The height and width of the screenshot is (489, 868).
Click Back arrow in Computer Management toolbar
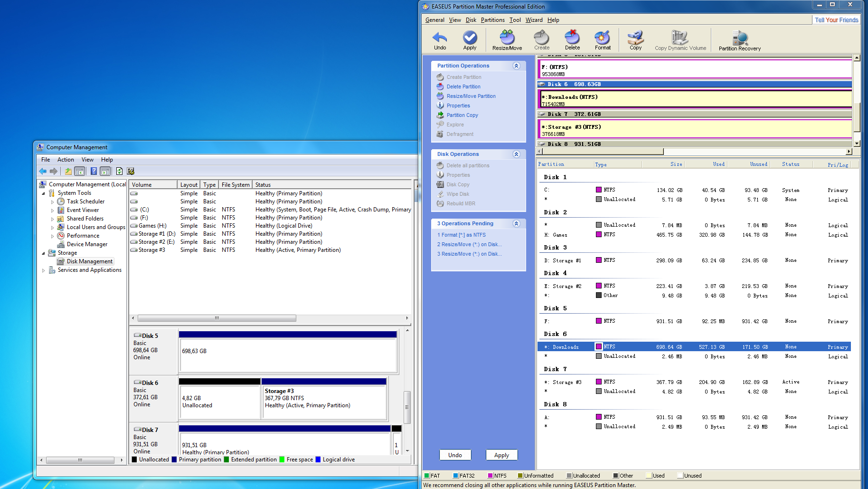pos(43,171)
